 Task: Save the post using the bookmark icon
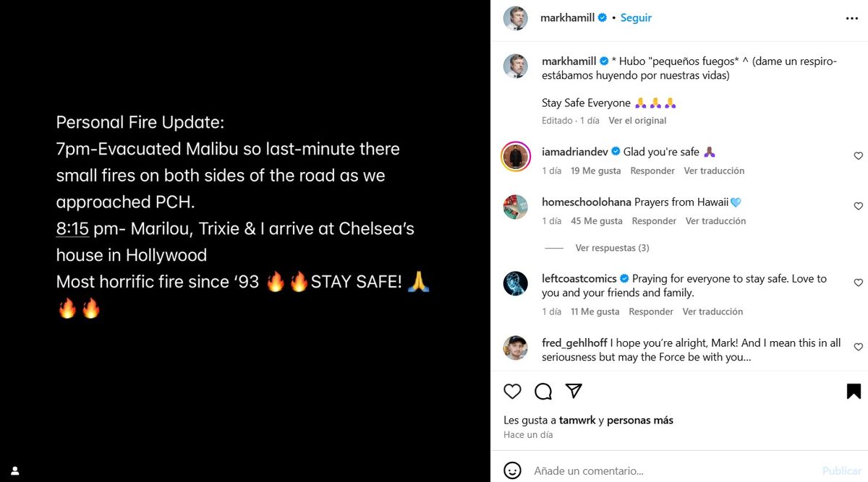click(853, 391)
